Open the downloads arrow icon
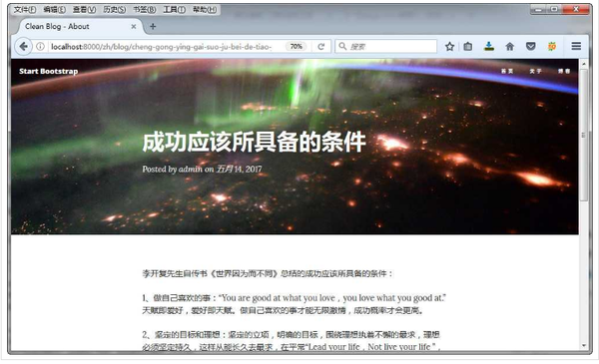Viewport: 599px width, 364px height. click(489, 47)
